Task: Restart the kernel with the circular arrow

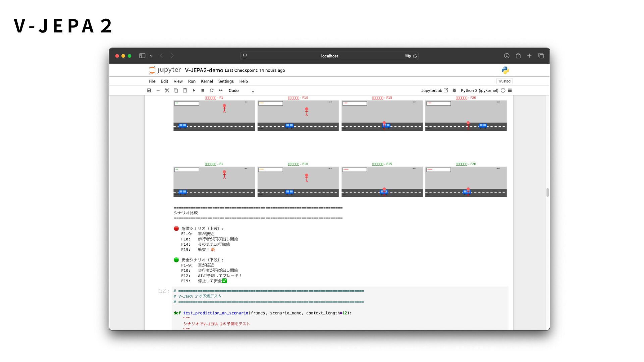Action: coord(212,90)
